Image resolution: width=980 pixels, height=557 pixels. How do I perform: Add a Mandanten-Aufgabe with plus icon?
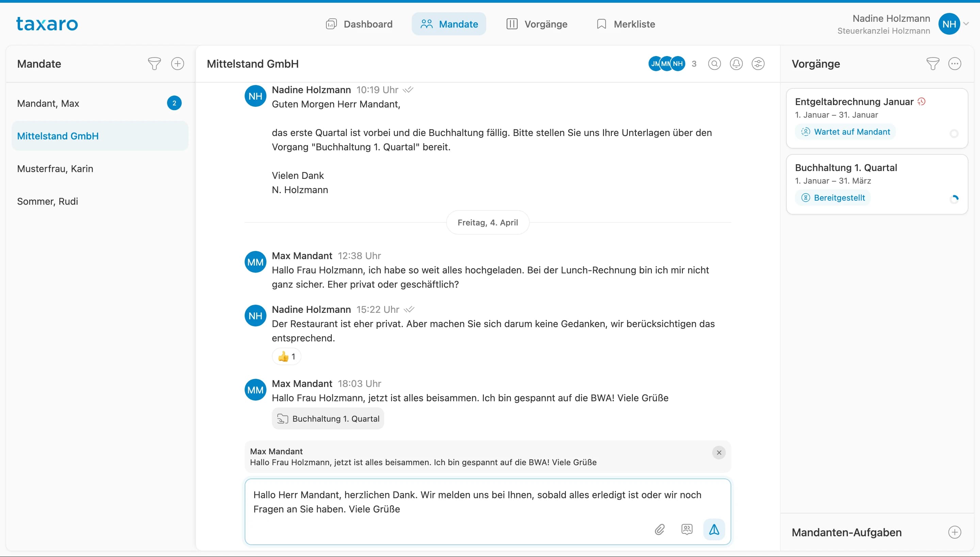pos(955,532)
